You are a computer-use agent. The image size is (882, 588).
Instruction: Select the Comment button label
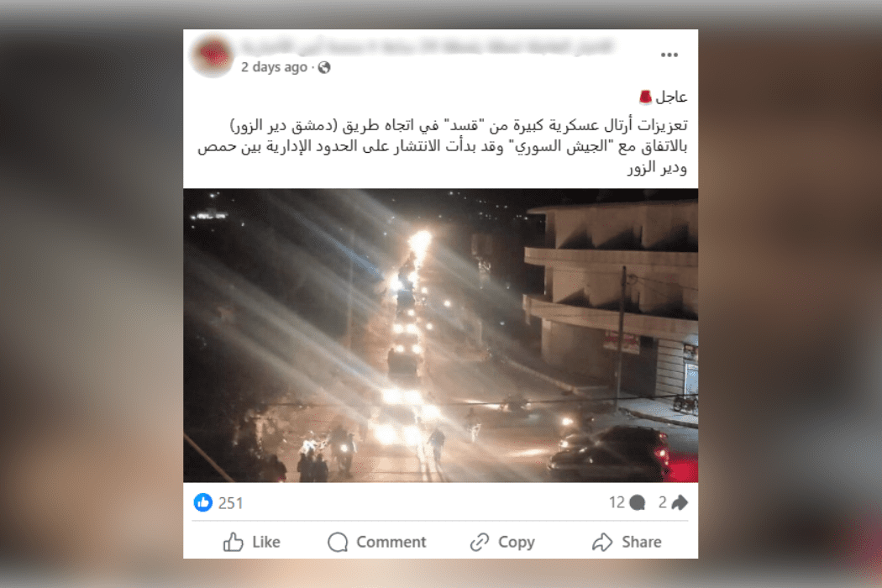point(391,542)
